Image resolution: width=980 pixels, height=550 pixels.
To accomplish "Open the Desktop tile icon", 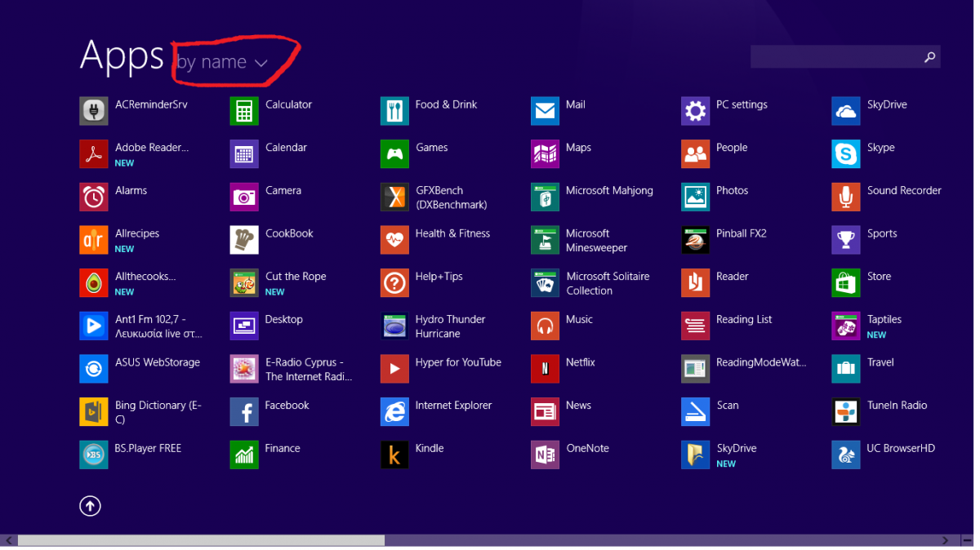I will click(x=244, y=326).
